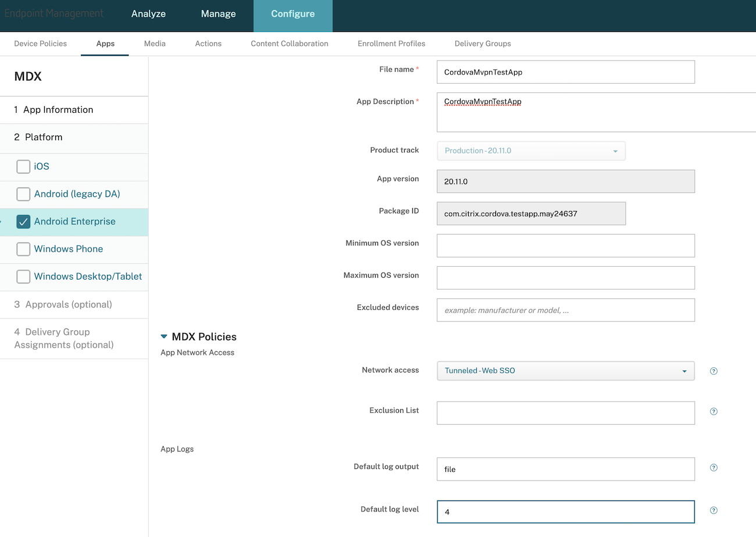This screenshot has width=756, height=537.
Task: Go to App Information step
Action: (x=58, y=110)
